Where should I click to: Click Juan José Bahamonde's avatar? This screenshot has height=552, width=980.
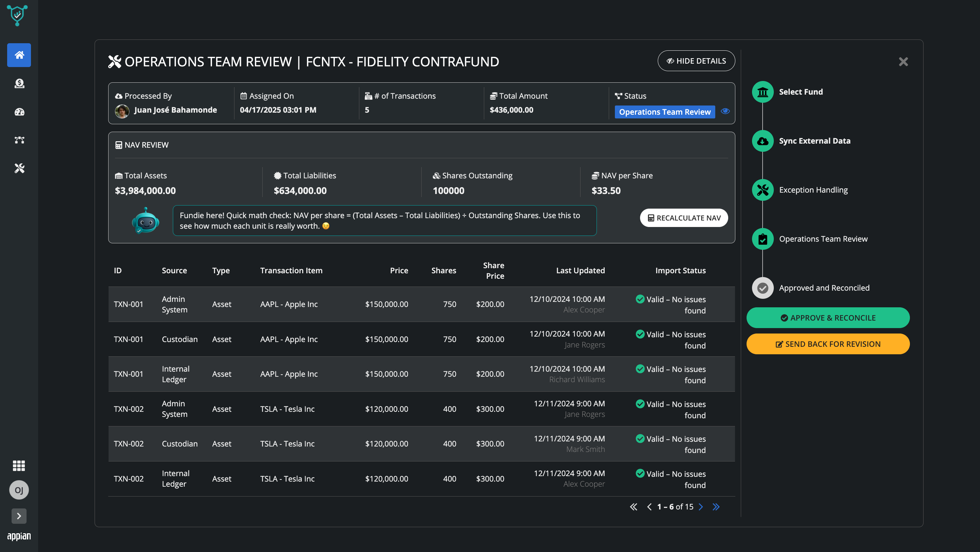122,111
